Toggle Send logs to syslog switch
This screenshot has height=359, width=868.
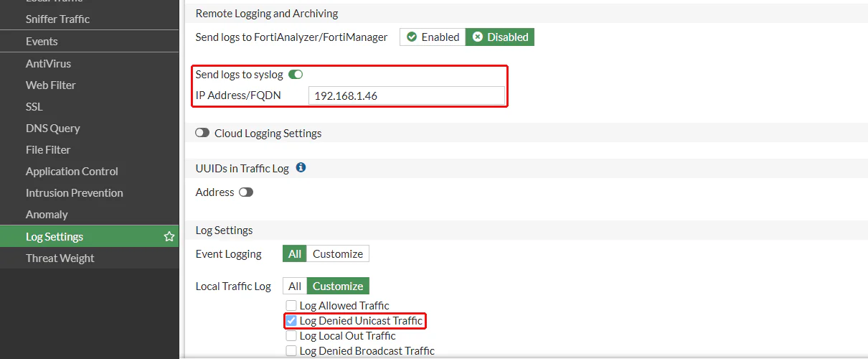(x=296, y=75)
